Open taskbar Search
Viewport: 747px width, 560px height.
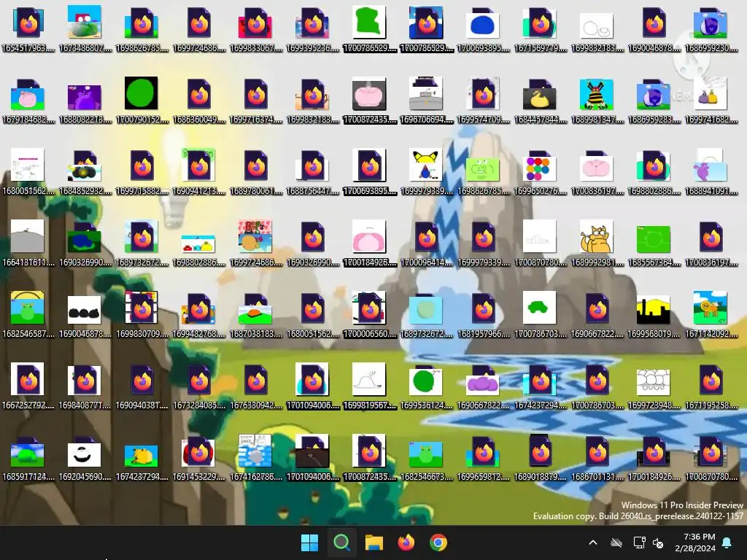(341, 542)
